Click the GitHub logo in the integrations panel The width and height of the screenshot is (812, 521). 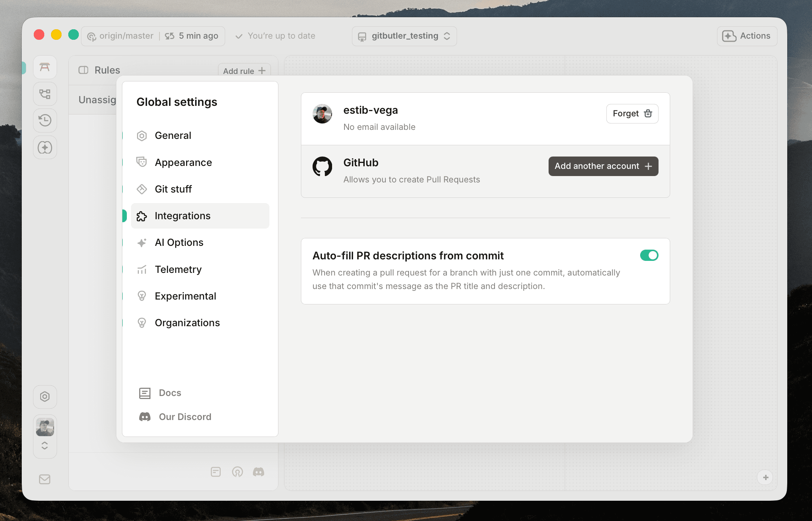322,166
